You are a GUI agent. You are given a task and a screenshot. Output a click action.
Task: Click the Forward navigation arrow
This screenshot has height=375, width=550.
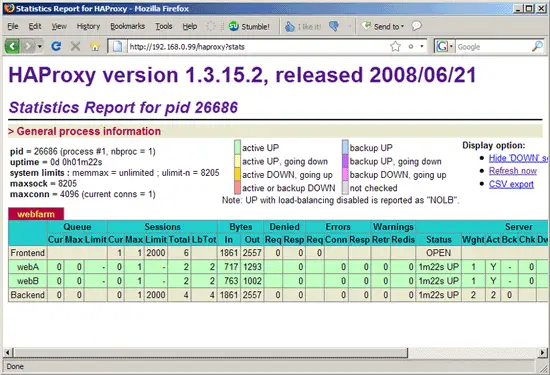click(28, 46)
